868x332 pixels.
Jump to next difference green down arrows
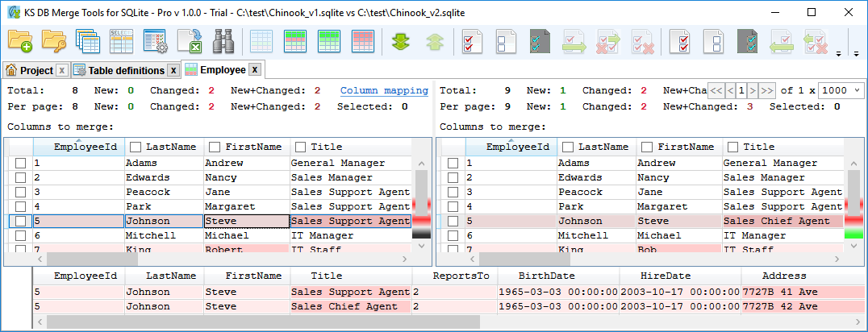click(401, 42)
